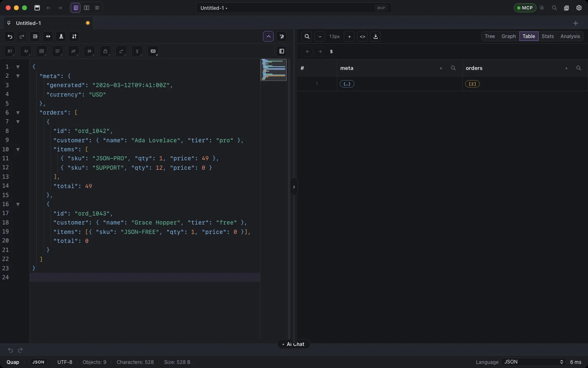588x368 pixels.
Task: Click the sort keys up-down arrows icon
Action: point(74,37)
